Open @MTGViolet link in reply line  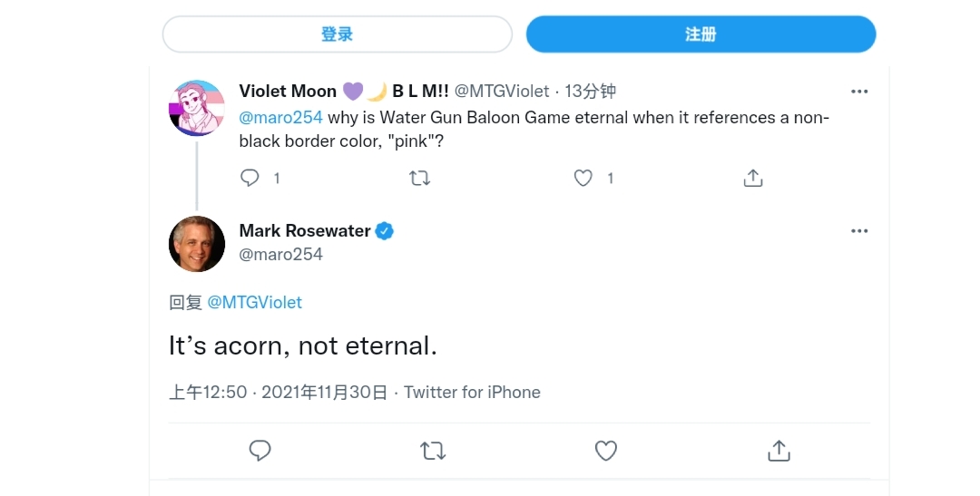pyautogui.click(x=255, y=303)
